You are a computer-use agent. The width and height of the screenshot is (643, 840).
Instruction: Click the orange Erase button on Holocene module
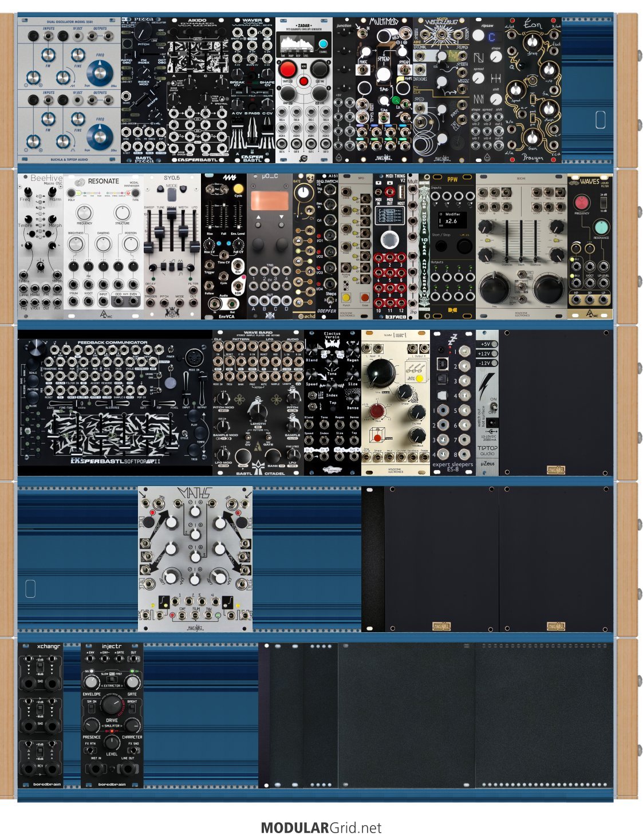pyautogui.click(x=365, y=298)
